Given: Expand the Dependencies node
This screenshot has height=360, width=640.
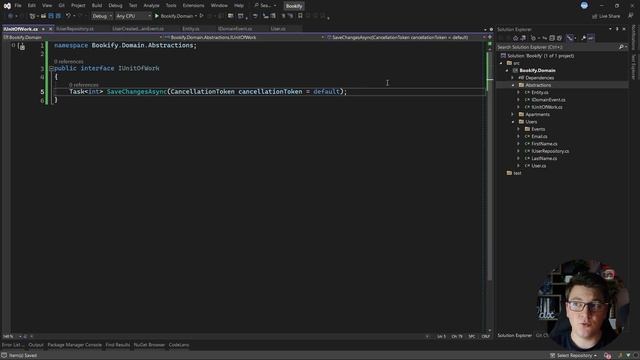Looking at the screenshot, I should [513, 78].
